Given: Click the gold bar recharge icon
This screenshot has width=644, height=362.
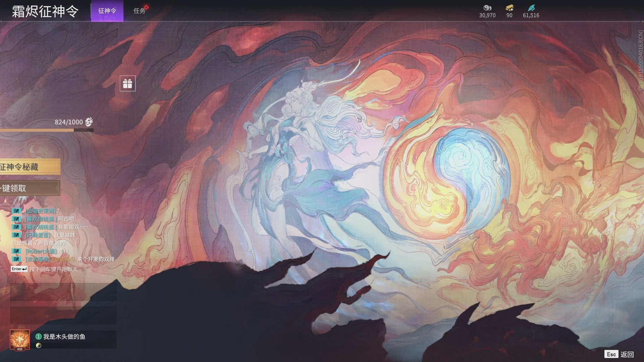Looking at the screenshot, I should point(509,8).
